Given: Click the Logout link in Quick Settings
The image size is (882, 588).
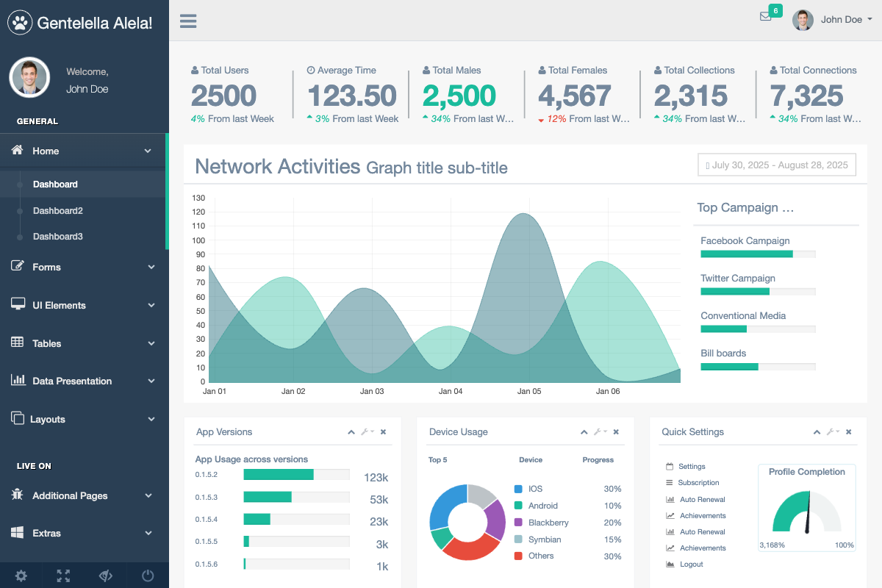Looking at the screenshot, I should tap(692, 564).
